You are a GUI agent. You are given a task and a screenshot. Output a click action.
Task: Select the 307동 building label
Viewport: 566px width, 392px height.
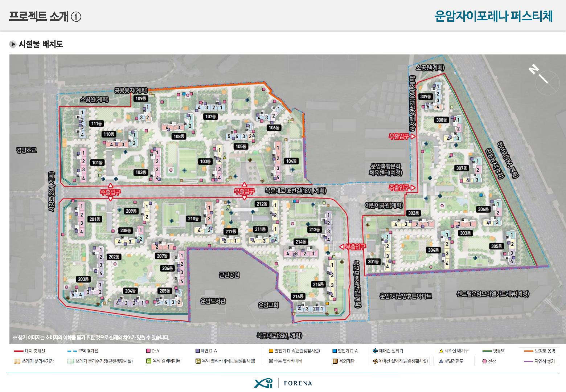click(462, 168)
